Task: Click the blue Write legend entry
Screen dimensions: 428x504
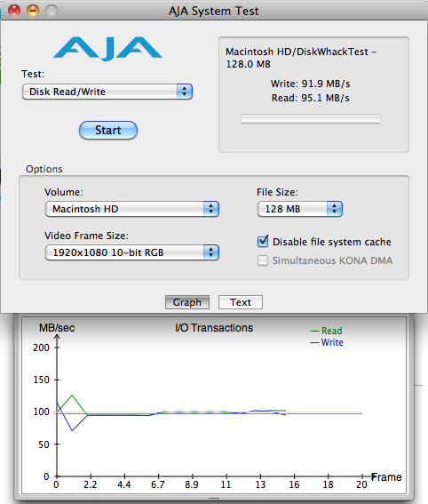Action: [x=327, y=342]
